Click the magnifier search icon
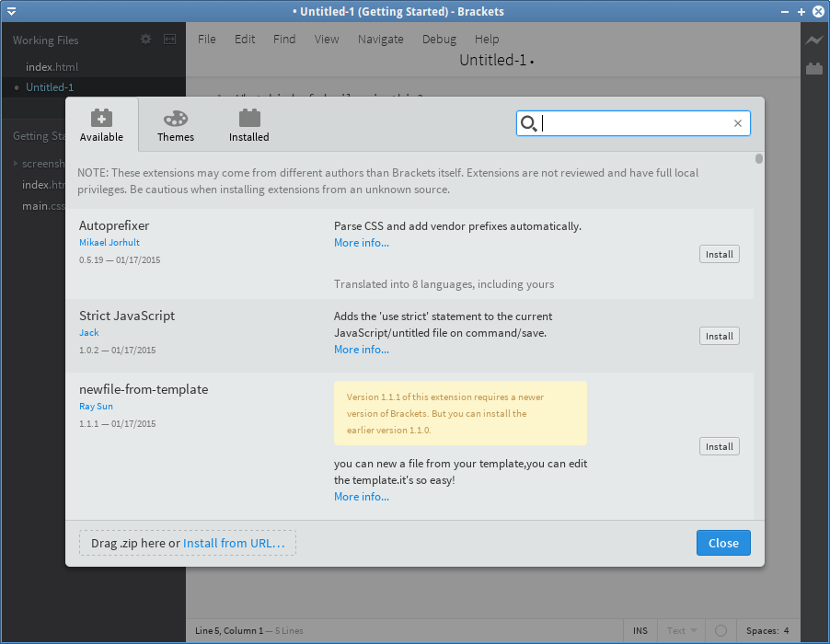The height and width of the screenshot is (644, 830). (528, 123)
